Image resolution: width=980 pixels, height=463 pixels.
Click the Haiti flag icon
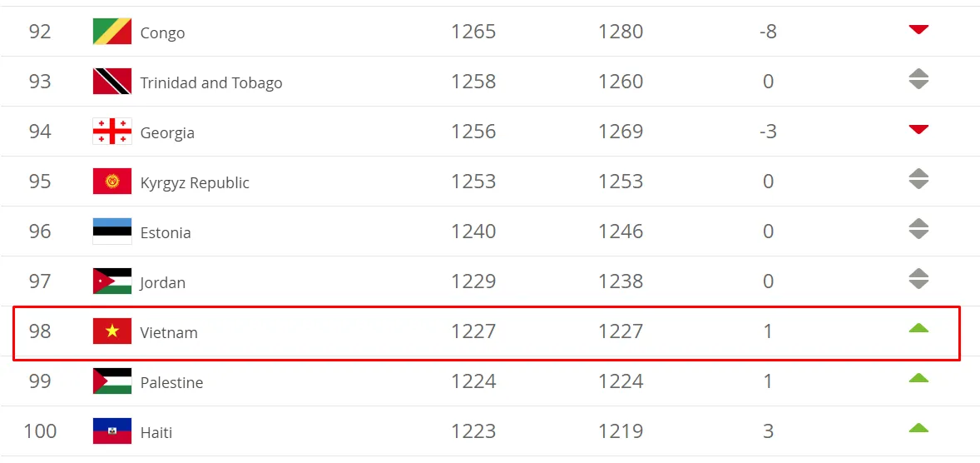click(x=111, y=431)
